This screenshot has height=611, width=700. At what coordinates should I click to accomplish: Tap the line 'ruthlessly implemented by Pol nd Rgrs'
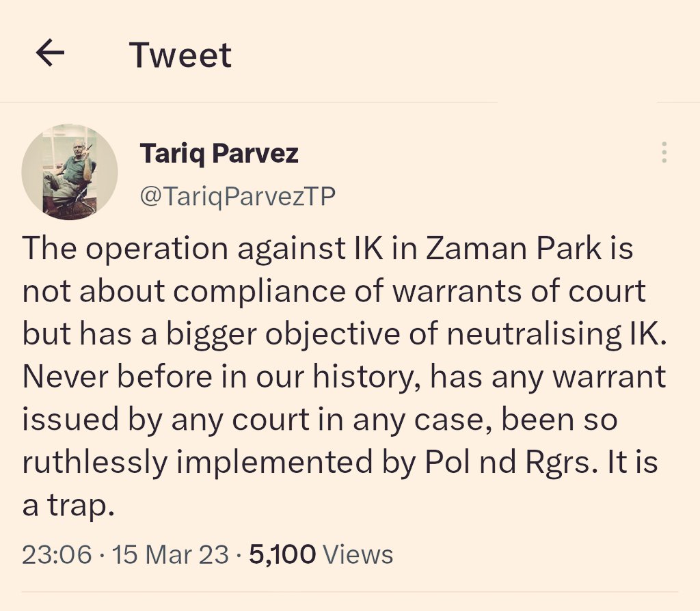[x=340, y=463]
